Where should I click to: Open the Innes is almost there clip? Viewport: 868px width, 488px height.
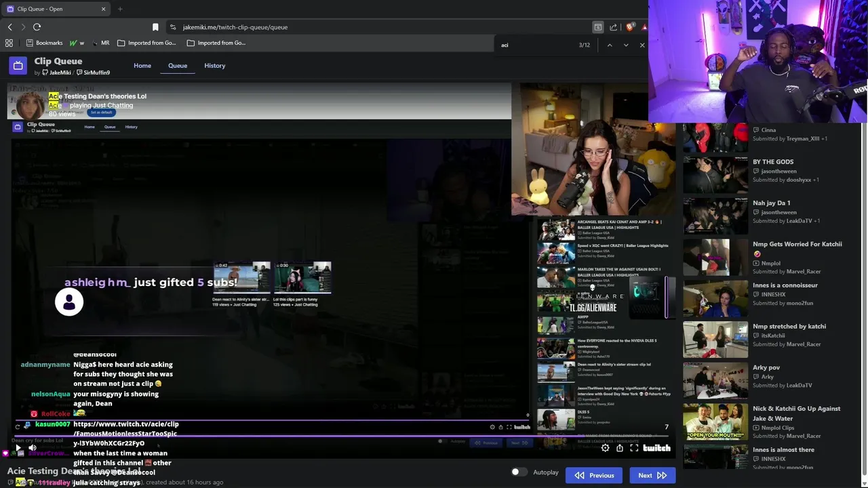[x=783, y=450]
